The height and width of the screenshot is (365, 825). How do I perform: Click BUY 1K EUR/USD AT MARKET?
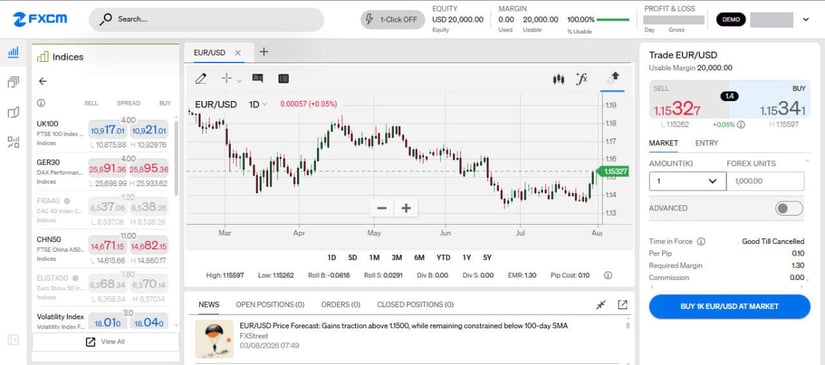coord(729,307)
